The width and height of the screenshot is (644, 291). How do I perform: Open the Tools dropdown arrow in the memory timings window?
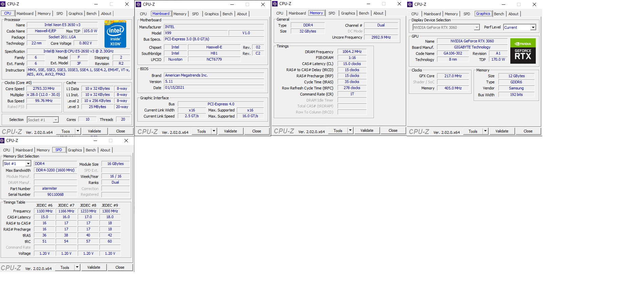[350, 130]
